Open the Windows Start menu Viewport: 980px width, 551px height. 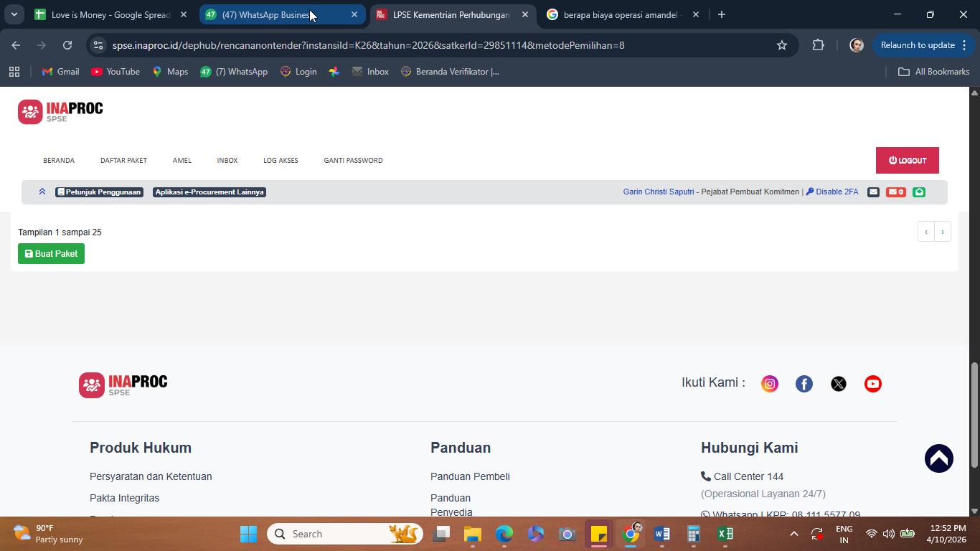tap(248, 534)
